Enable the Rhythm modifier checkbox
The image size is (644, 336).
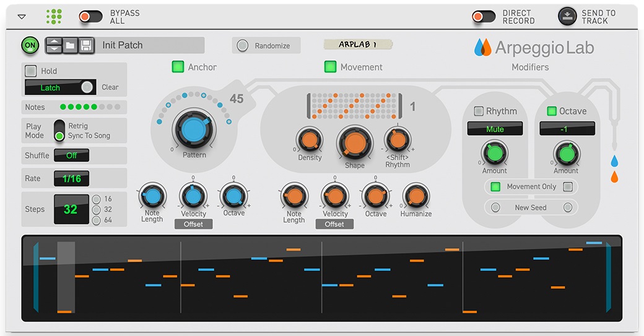pos(479,111)
